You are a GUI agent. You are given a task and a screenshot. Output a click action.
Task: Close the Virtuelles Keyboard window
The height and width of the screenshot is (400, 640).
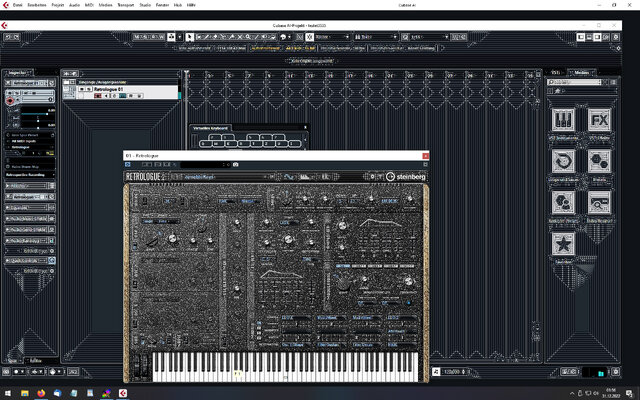pyautogui.click(x=305, y=127)
